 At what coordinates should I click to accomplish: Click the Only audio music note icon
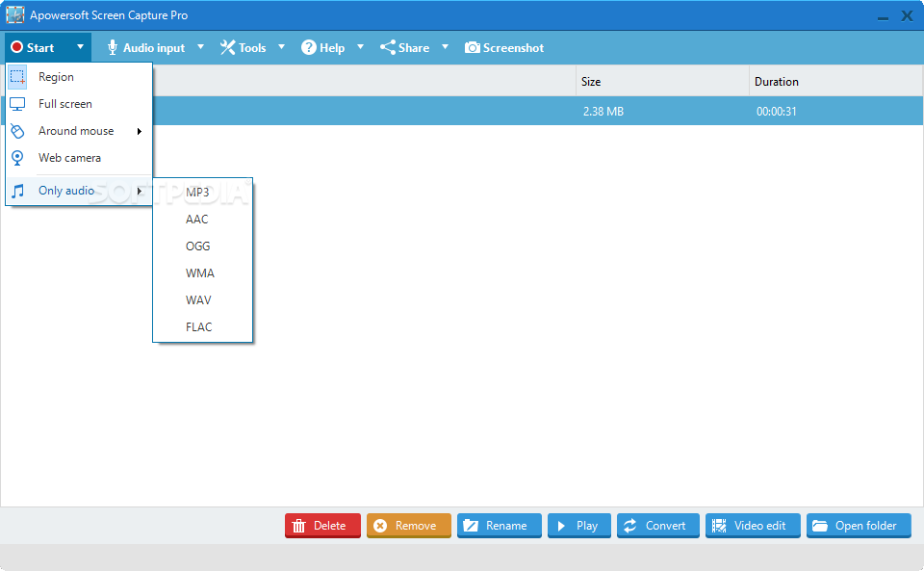[18, 191]
